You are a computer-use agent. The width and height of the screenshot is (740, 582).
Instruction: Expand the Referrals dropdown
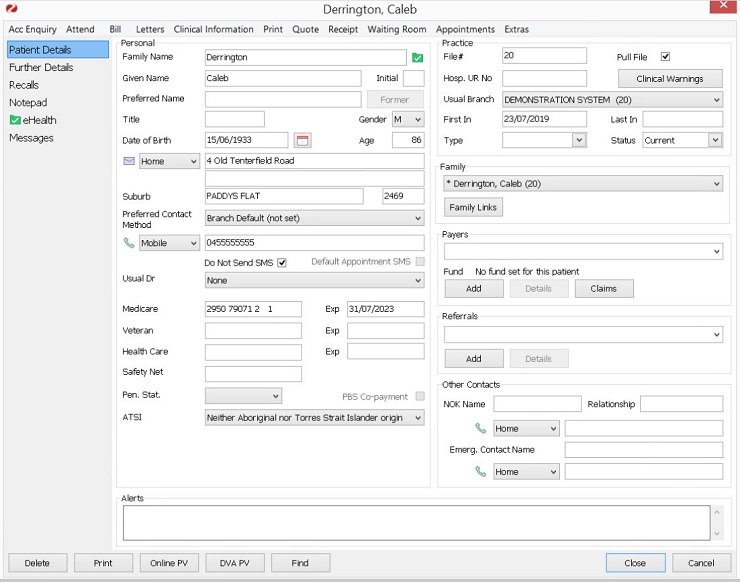coord(583,335)
